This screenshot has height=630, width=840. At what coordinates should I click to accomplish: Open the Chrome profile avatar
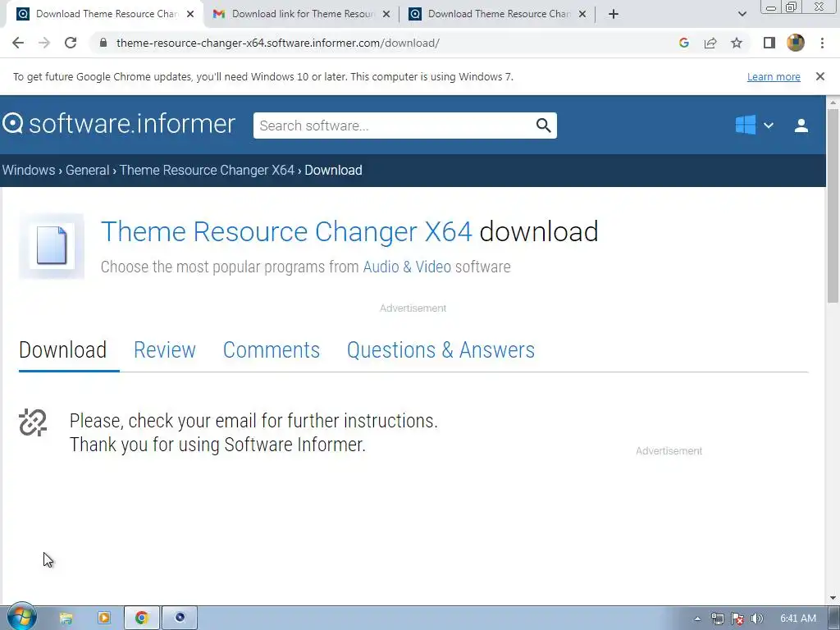pos(796,43)
